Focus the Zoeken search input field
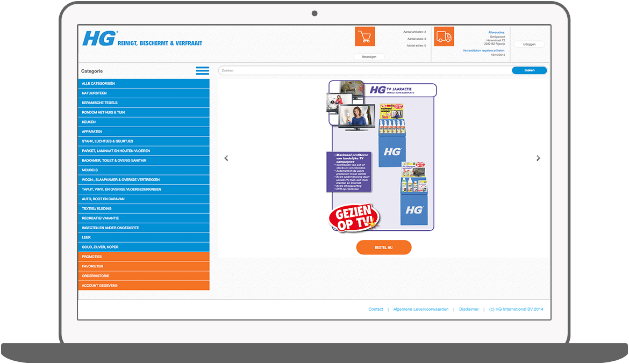Image resolution: width=629 pixels, height=364 pixels. coord(364,70)
